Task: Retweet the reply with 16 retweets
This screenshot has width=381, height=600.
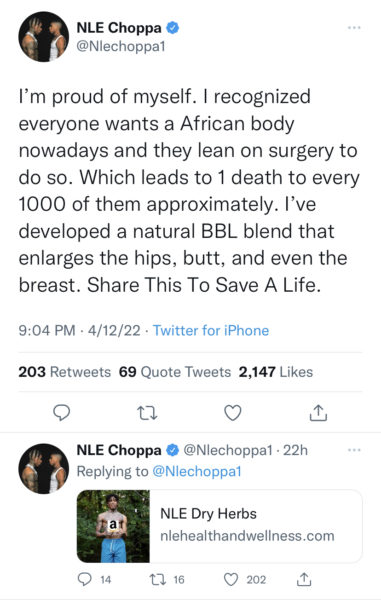Action: pyautogui.click(x=156, y=579)
